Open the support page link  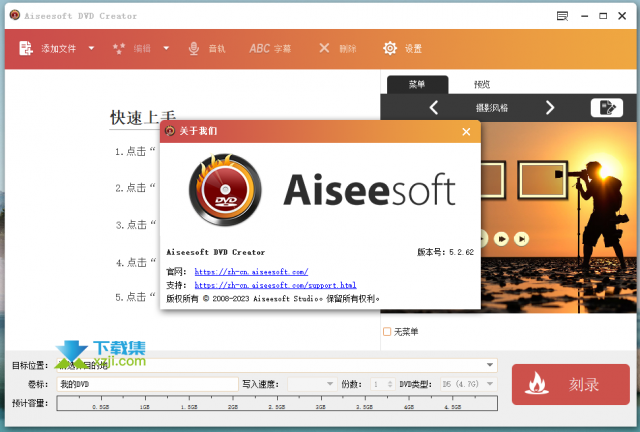pyautogui.click(x=275, y=285)
